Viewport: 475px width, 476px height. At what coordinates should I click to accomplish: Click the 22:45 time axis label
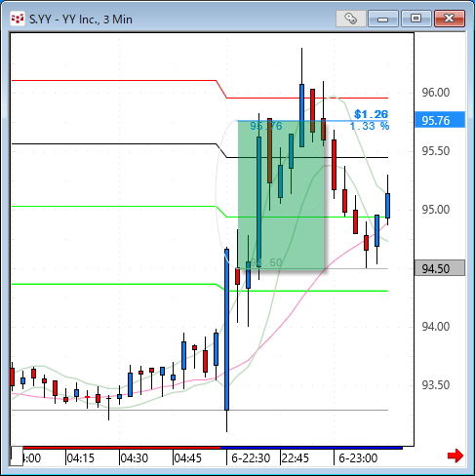click(296, 458)
